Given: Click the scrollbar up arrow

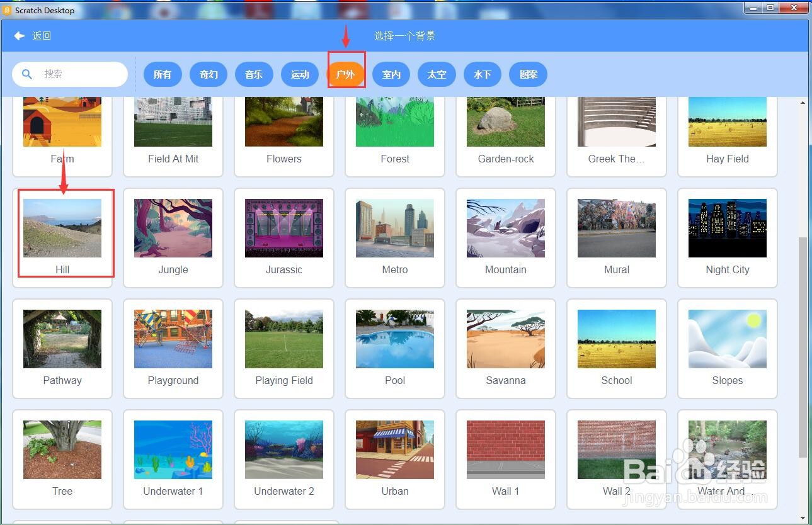Looking at the screenshot, I should (x=803, y=103).
